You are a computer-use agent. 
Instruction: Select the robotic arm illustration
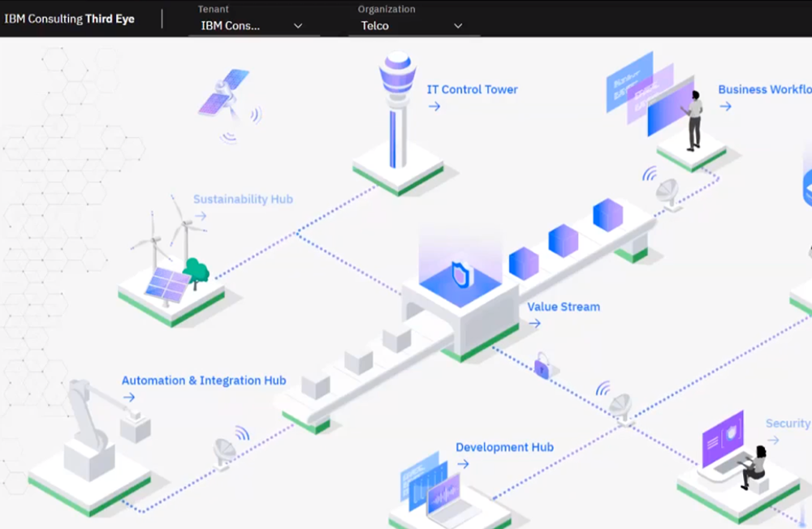point(90,448)
